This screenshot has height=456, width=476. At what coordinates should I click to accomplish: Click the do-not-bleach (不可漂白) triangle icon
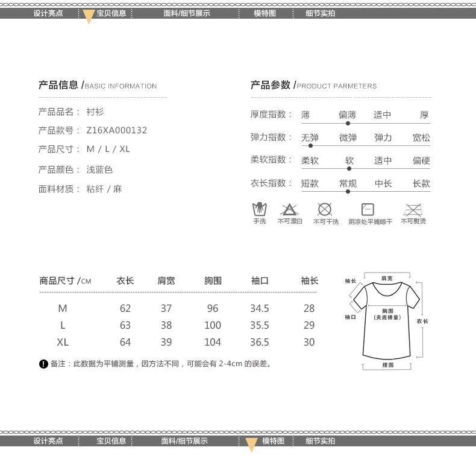289,210
